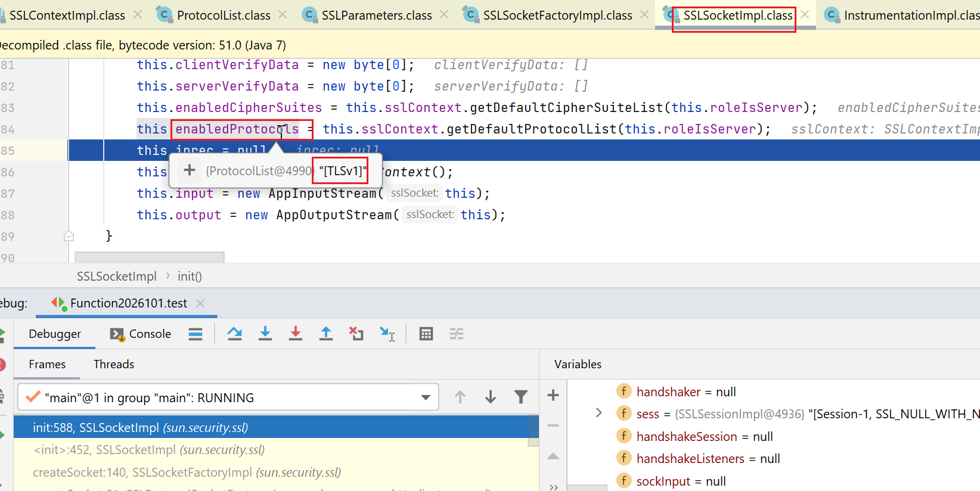Click the New Watch plus icon
This screenshot has height=491, width=980.
[553, 395]
